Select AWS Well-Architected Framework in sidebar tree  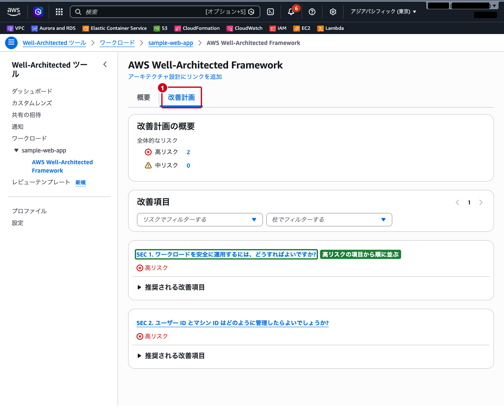click(62, 166)
